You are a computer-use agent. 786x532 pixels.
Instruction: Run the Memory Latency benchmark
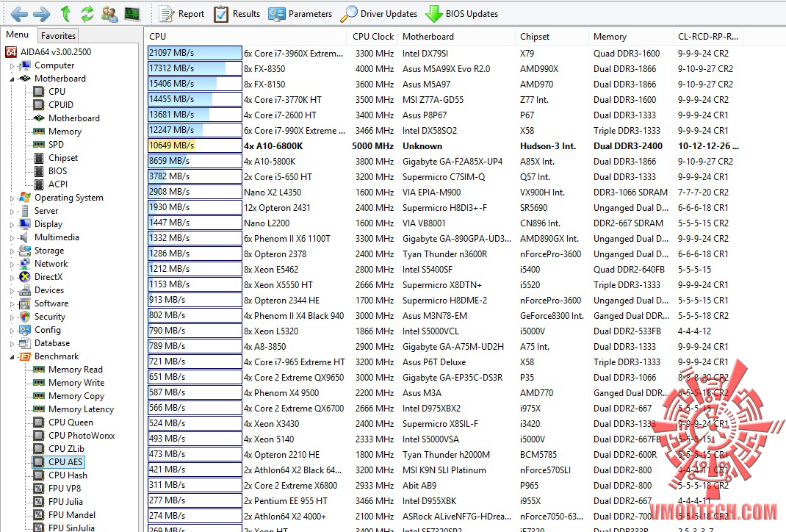coord(73,409)
